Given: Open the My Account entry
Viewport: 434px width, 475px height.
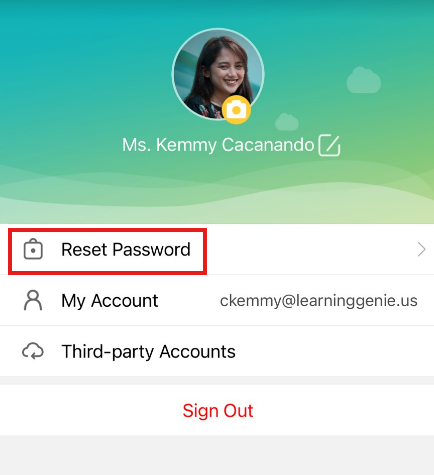Looking at the screenshot, I should click(217, 300).
